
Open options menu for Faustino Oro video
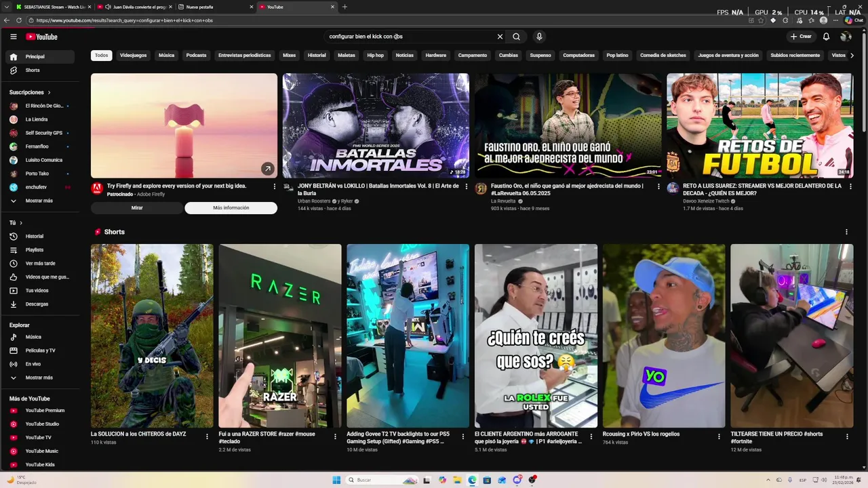coord(658,186)
